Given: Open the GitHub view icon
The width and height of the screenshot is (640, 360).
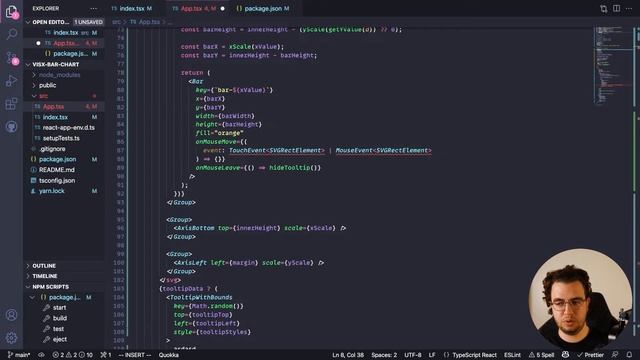Looking at the screenshot, I should 11,127.
